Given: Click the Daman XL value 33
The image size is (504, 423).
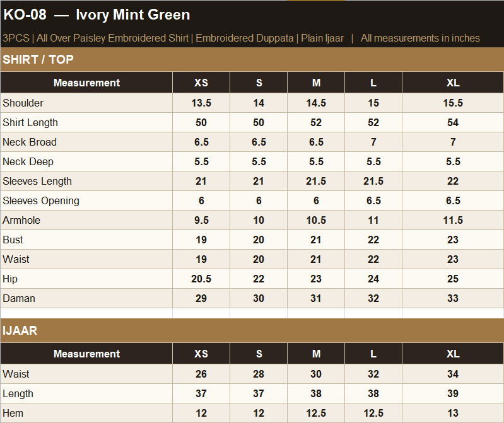Looking at the screenshot, I should [x=453, y=298].
